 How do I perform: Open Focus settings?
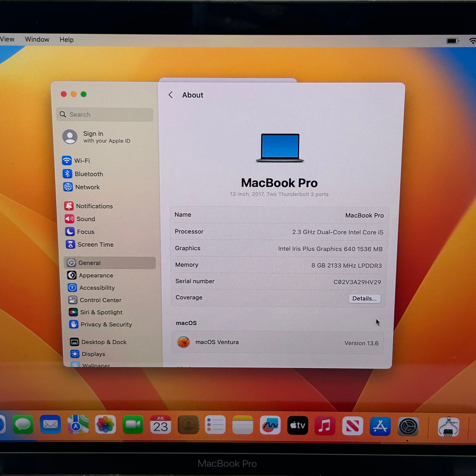[80, 231]
